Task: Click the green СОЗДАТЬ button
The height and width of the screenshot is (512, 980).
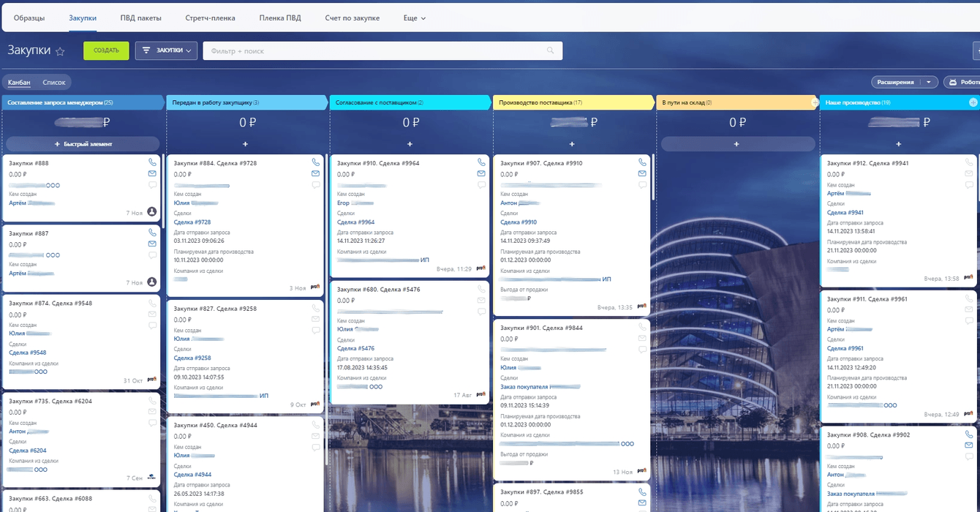Action: 106,50
